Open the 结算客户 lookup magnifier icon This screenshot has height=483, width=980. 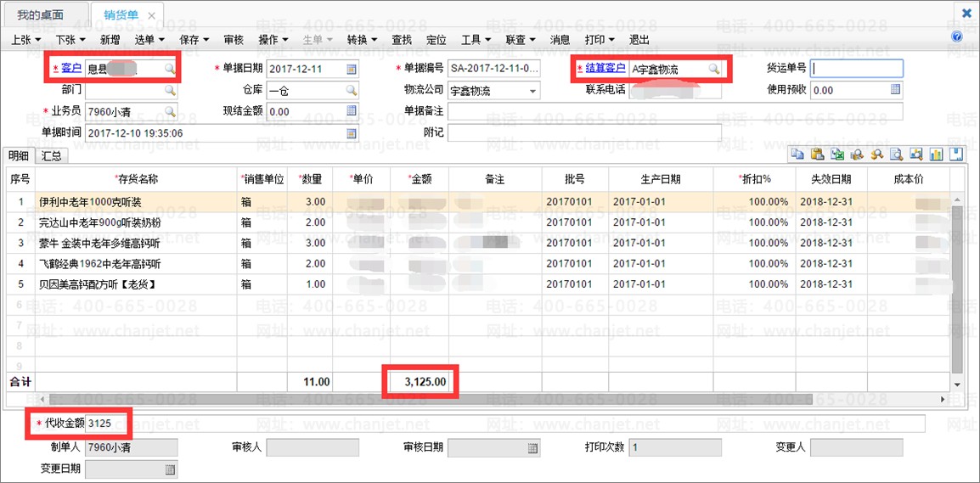[713, 69]
